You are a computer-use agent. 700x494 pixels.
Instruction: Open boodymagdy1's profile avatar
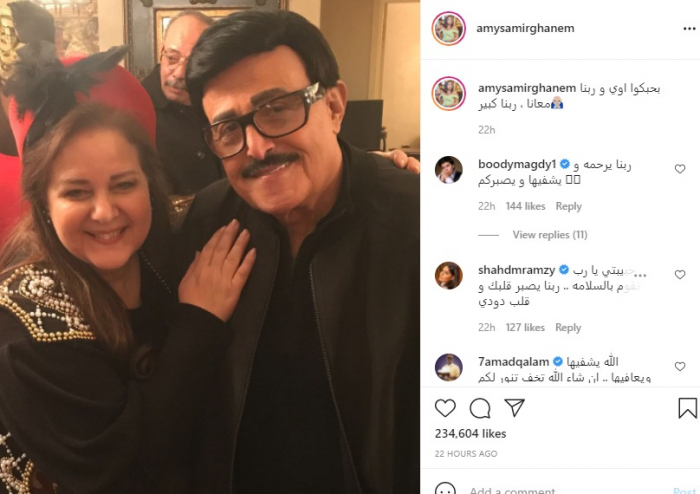(449, 170)
